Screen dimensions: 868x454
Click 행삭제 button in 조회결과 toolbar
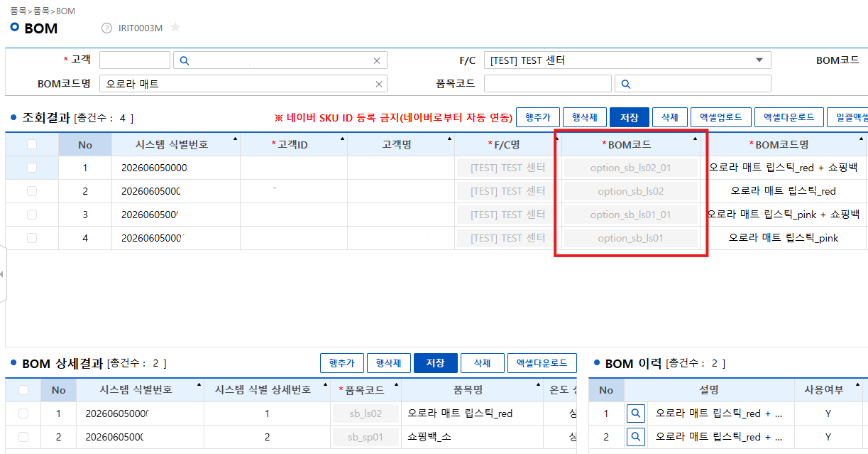585,117
